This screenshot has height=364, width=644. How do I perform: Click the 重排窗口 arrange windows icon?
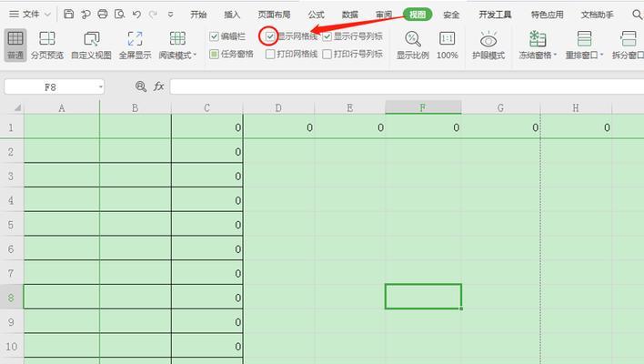click(584, 39)
